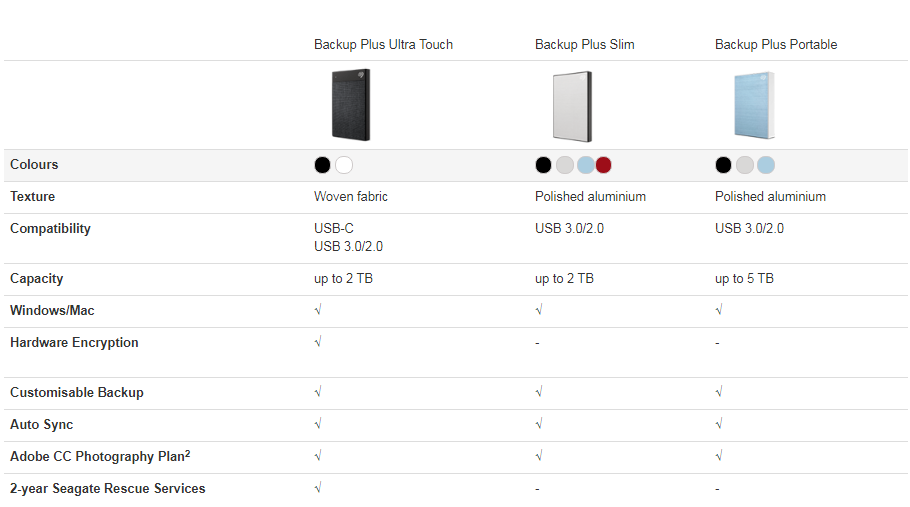Click the 2-year Seagate Rescue Services label
This screenshot has height=507, width=910.
[x=107, y=488]
